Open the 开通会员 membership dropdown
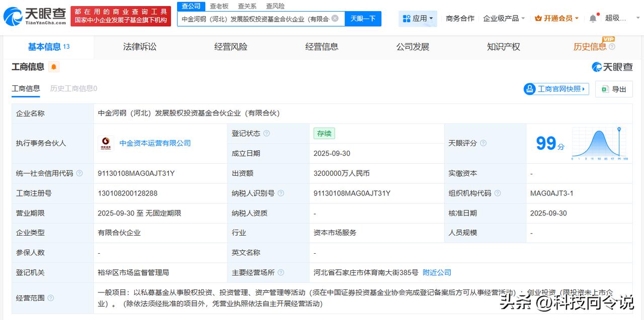The width and height of the screenshot is (644, 320). pos(556,19)
